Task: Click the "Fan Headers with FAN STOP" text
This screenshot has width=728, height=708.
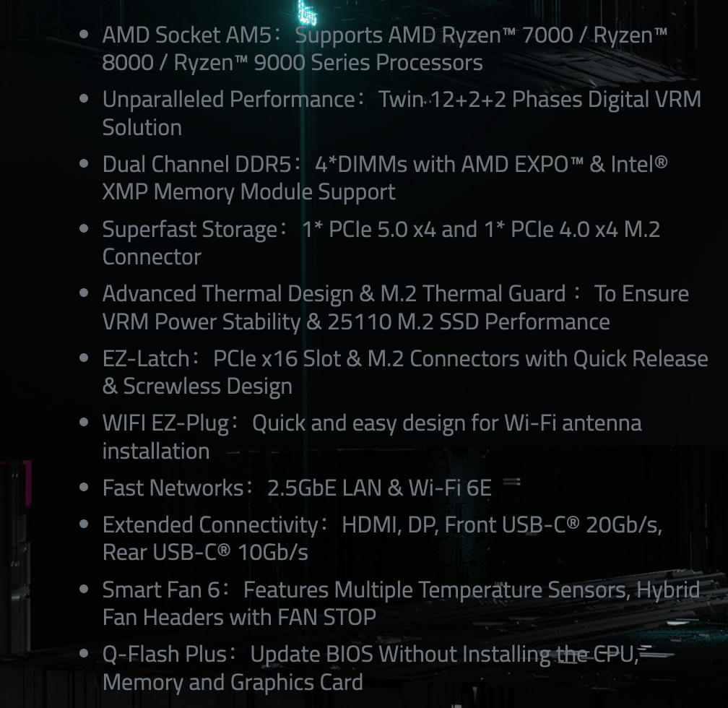Action: 239,618
